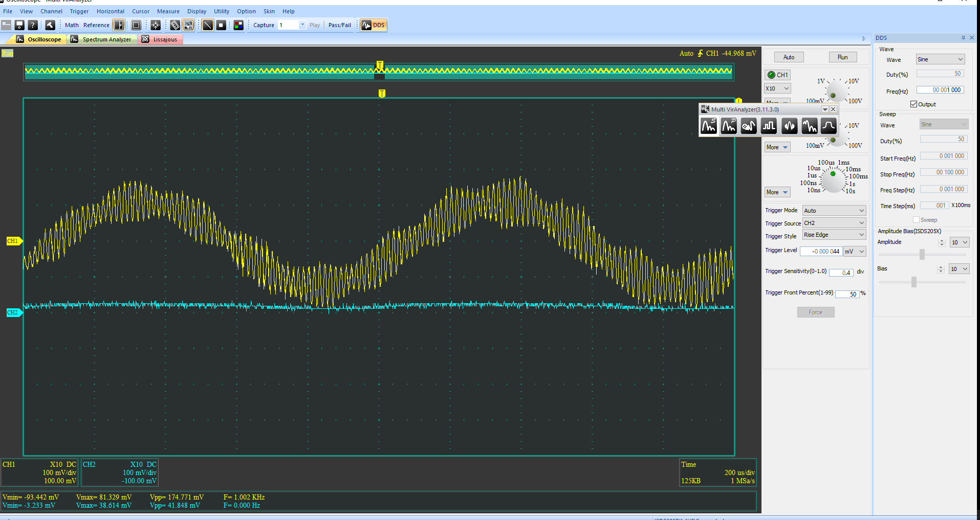
Task: Click the floating toolbar Lissajous waveform icon
Action: pyautogui.click(x=749, y=126)
